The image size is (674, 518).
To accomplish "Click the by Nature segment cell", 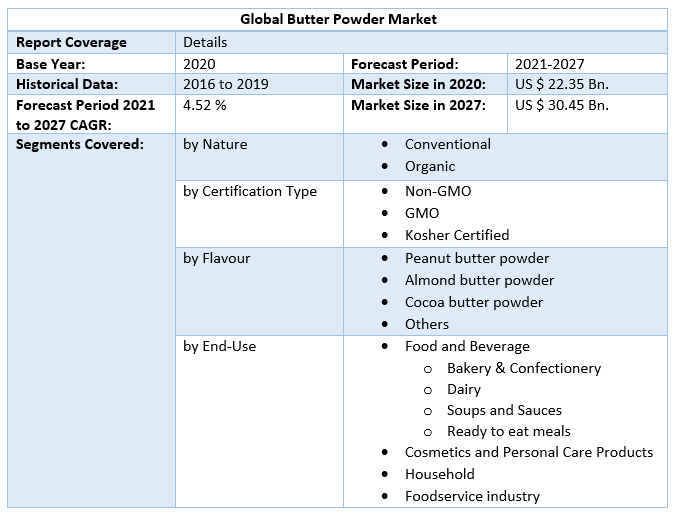I will (215, 144).
